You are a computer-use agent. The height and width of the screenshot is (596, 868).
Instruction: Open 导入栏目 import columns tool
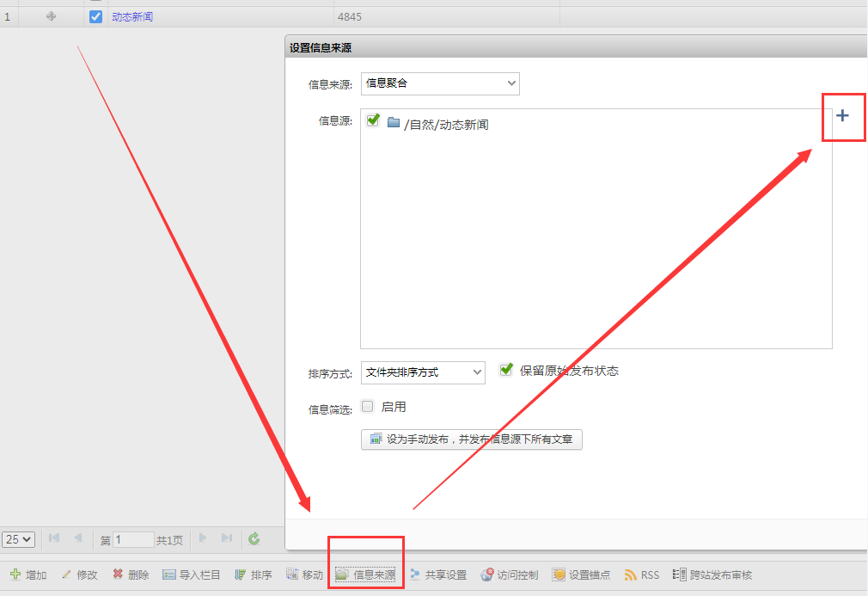coord(191,574)
